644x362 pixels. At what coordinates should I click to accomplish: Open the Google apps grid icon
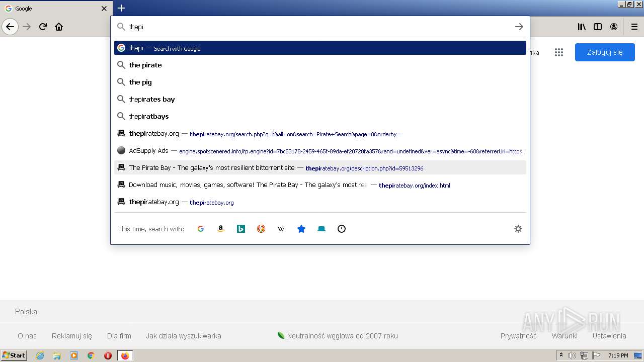click(x=558, y=52)
